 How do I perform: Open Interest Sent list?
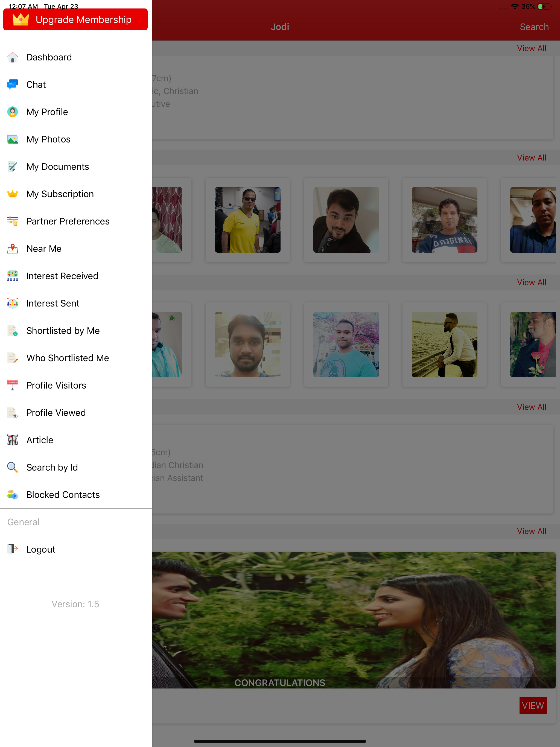pos(76,303)
